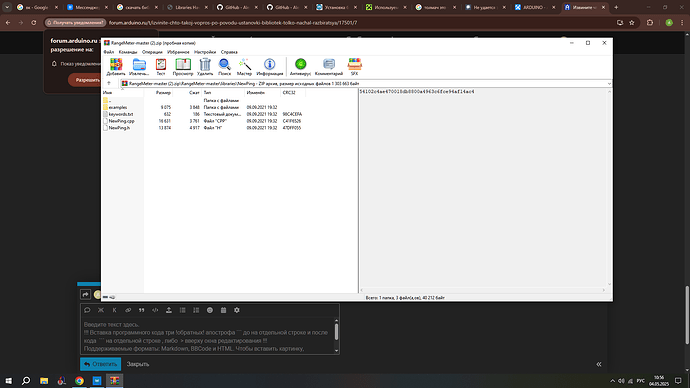The width and height of the screenshot is (690, 388).
Task: Click the forum reply text input area
Action: coord(207,336)
